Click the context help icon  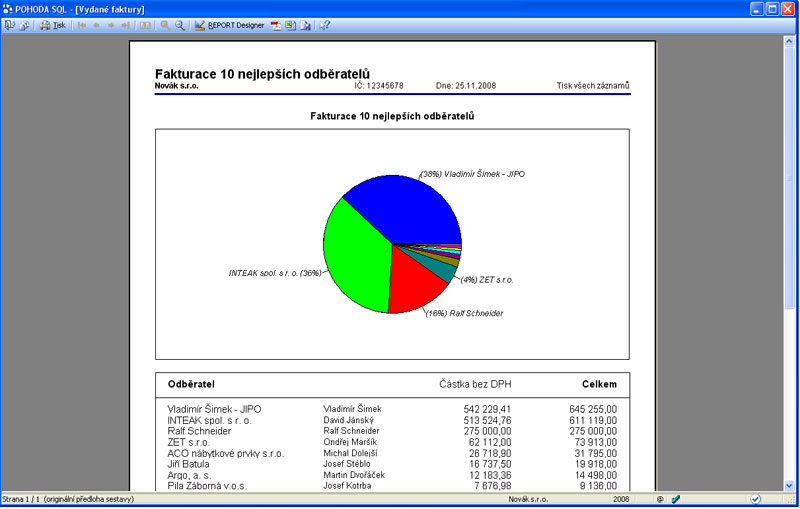324,25
